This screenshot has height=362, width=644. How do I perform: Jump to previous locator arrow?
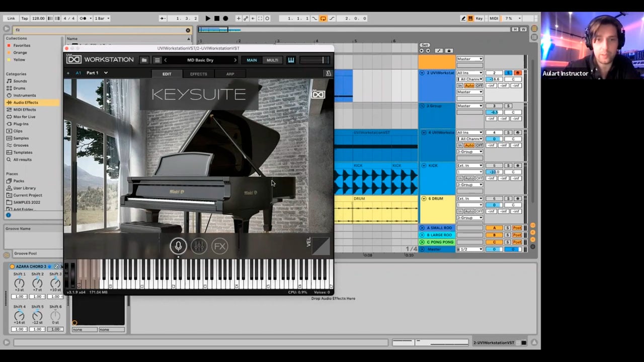pyautogui.click(x=422, y=51)
